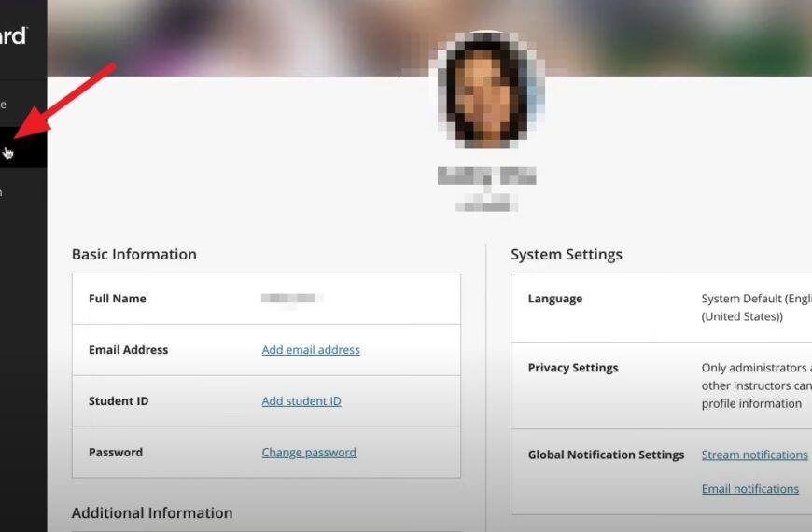This screenshot has height=532, width=812.
Task: Click the Language label
Action: pos(555,299)
